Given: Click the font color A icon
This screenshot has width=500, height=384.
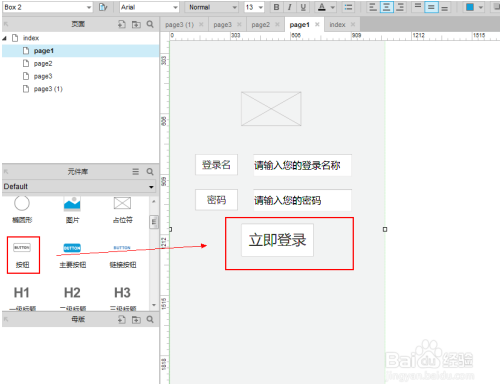Looking at the screenshot, I should pos(322,7).
